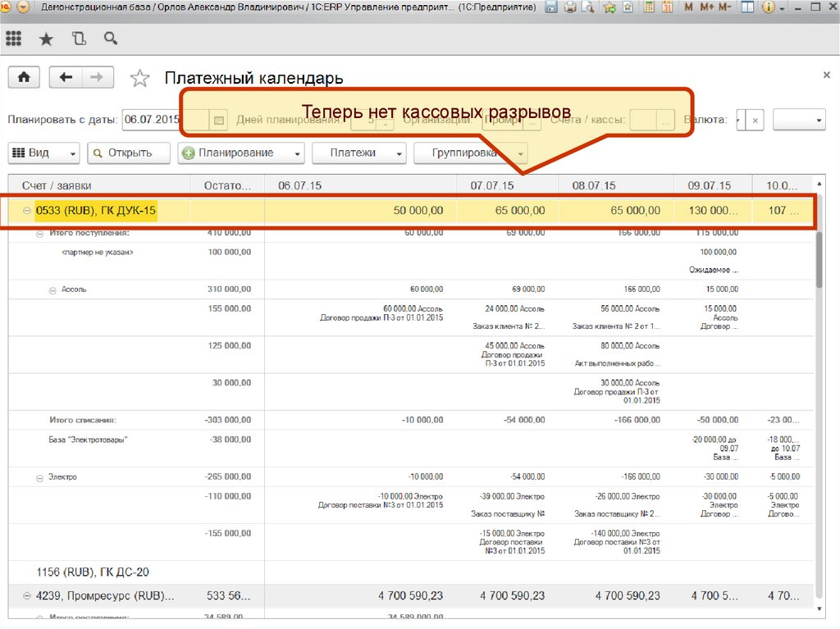Viewport: 840px width, 629px height.
Task: Collapse the Электро group
Action: click(x=39, y=477)
